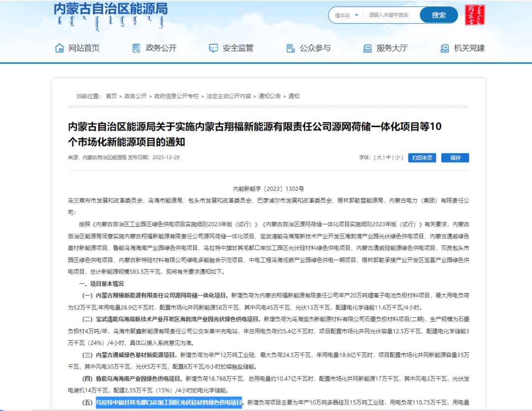Click the red Inner Mongolia seal logo

(475, 15)
